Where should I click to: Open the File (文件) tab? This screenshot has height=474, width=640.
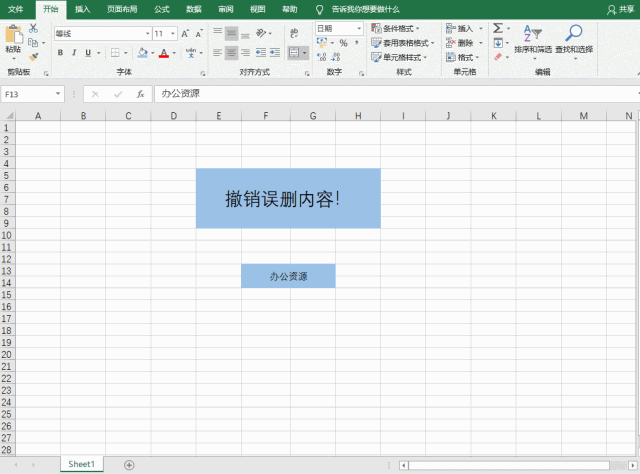(x=16, y=9)
